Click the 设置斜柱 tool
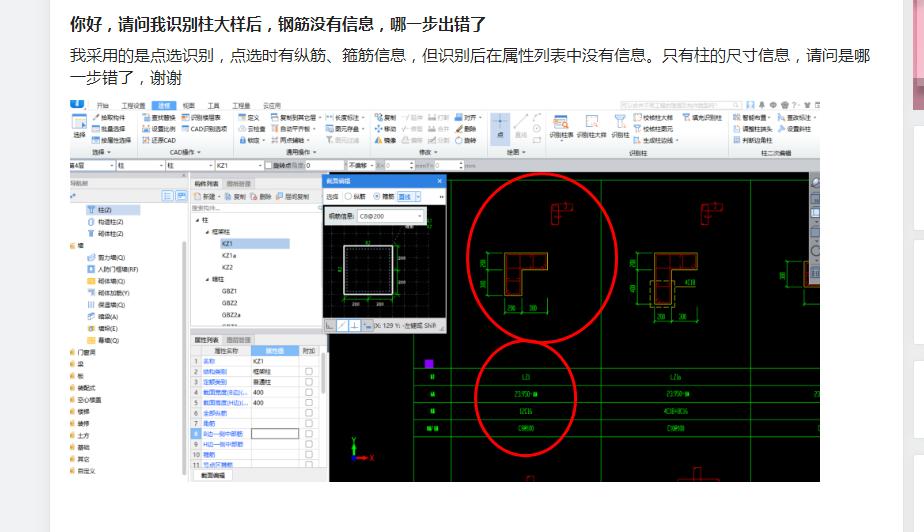The image size is (924, 532). pyautogui.click(x=794, y=129)
